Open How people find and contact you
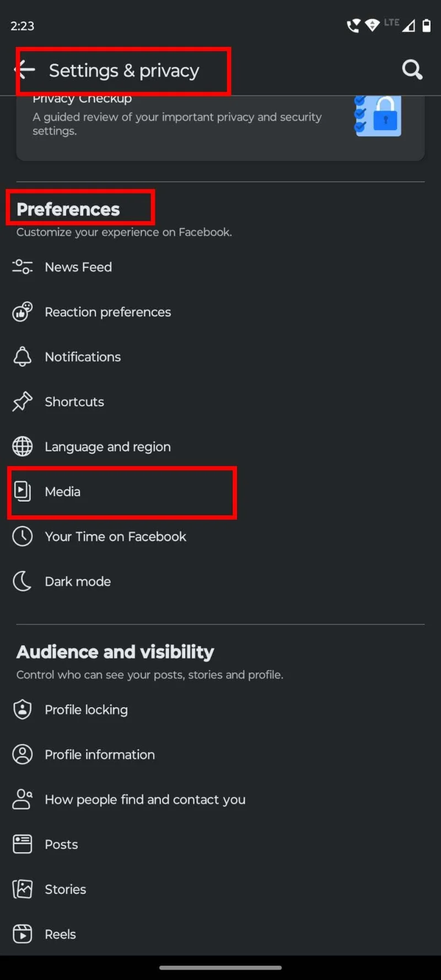The width and height of the screenshot is (441, 980). (x=145, y=800)
